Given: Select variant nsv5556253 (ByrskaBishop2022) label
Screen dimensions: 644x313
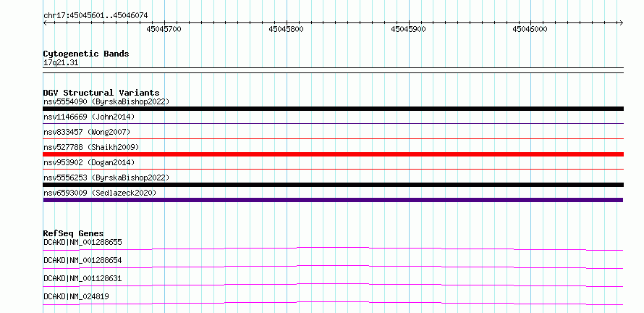Looking at the screenshot, I should tap(106, 178).
